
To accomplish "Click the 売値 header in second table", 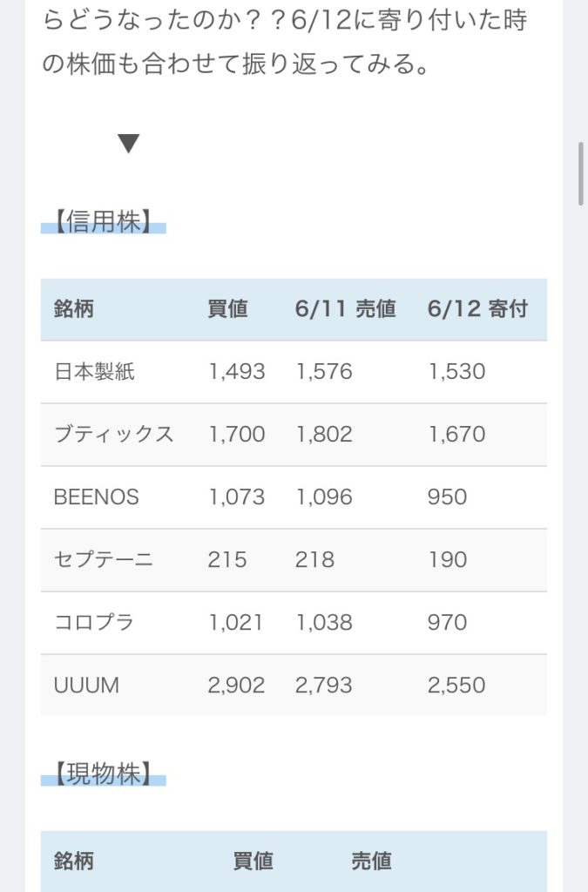I will click(x=371, y=862).
